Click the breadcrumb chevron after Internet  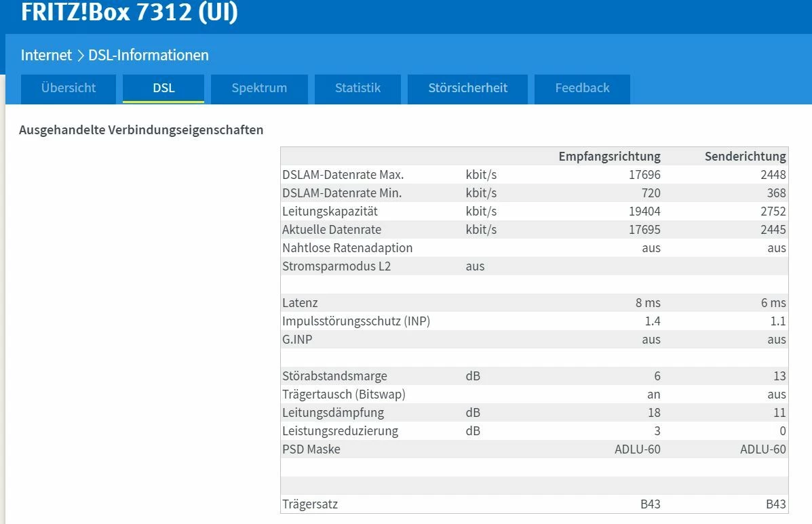[x=80, y=56]
